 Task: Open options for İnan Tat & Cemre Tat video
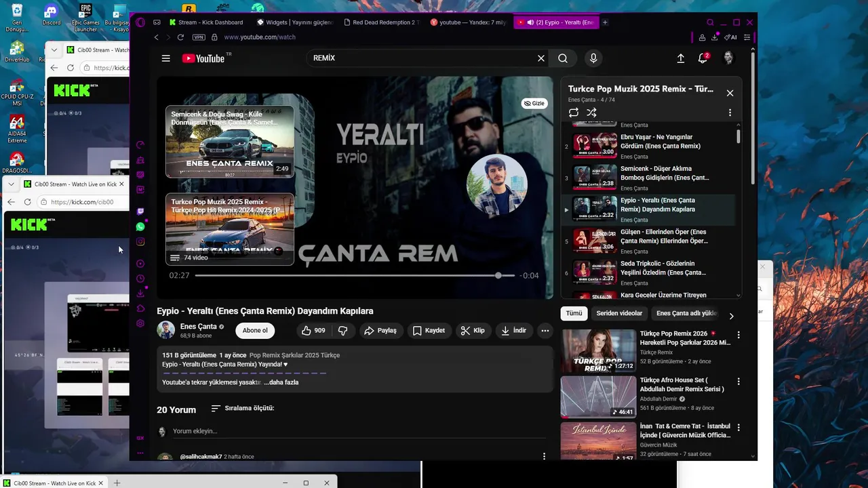click(738, 428)
